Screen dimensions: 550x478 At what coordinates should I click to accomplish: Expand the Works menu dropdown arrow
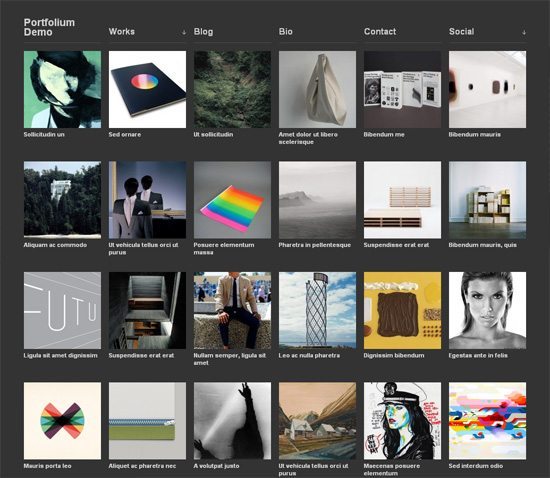coord(184,32)
